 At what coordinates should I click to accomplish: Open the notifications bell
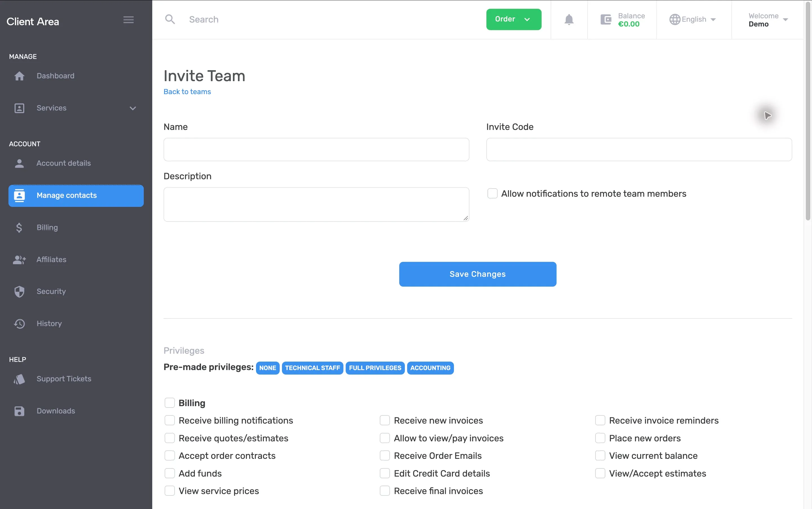pos(569,19)
